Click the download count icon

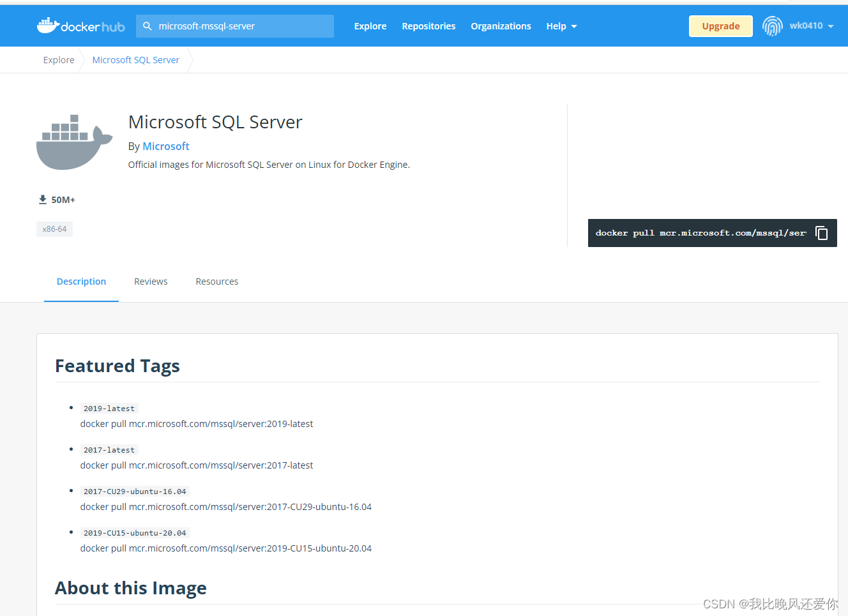click(x=43, y=200)
